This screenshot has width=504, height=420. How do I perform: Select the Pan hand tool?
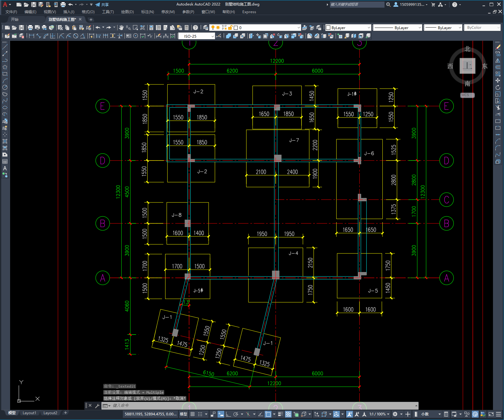click(x=121, y=28)
